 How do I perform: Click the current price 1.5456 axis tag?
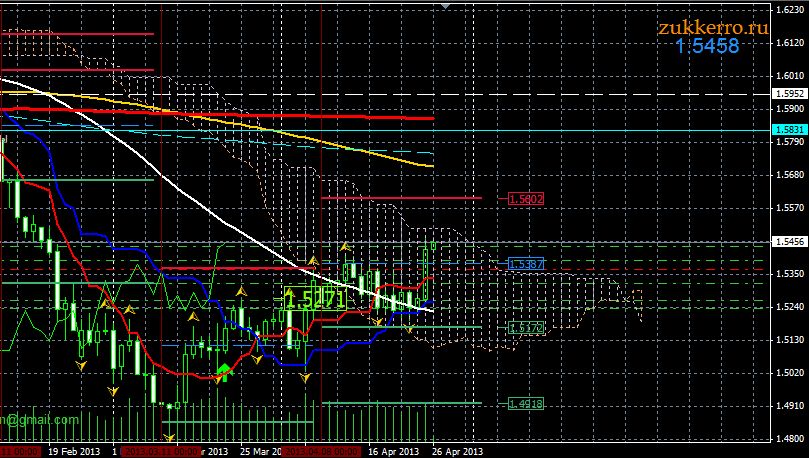click(x=788, y=241)
